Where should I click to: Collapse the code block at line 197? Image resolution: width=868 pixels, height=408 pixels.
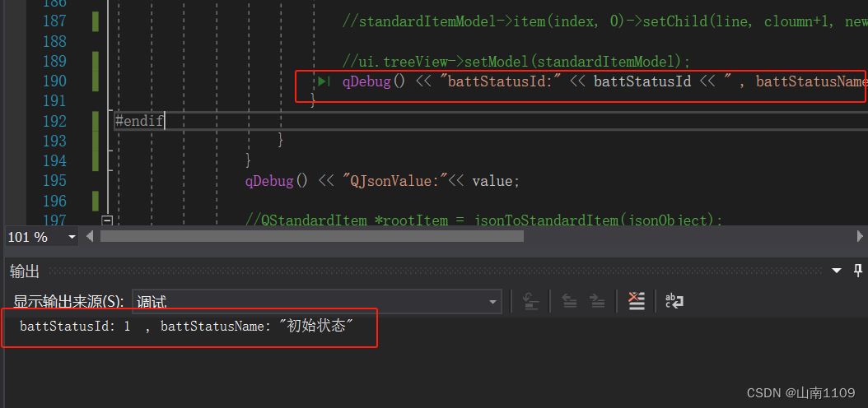point(107,220)
